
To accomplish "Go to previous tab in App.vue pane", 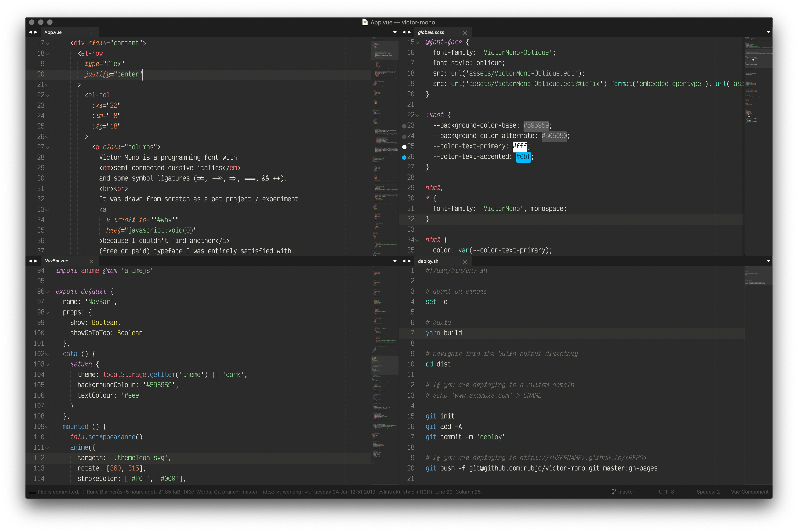I will click(x=30, y=32).
